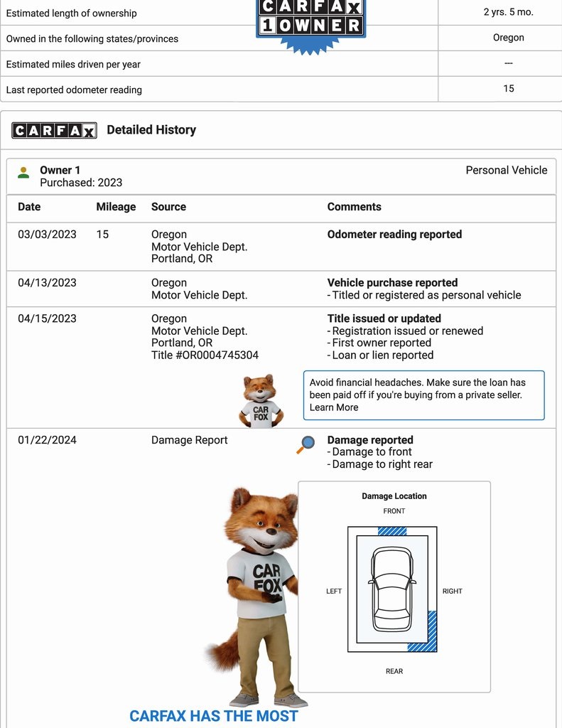Open the Learn More link

(334, 407)
